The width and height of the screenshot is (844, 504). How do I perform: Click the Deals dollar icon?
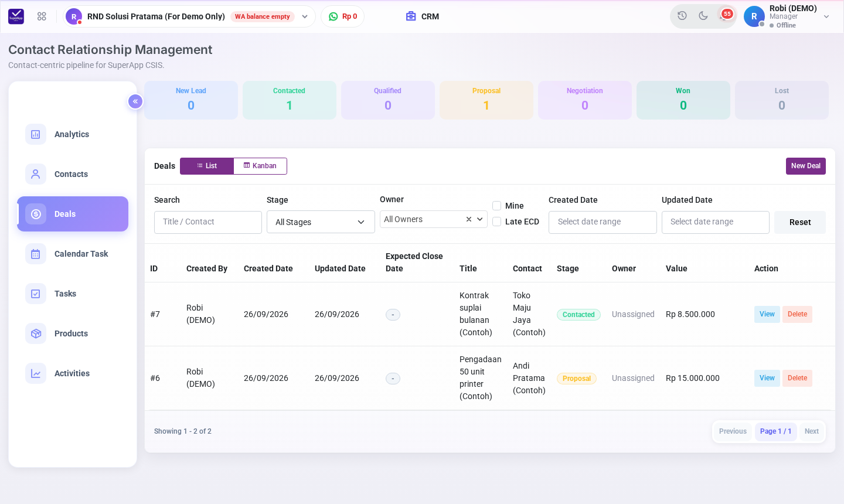pyautogui.click(x=36, y=214)
